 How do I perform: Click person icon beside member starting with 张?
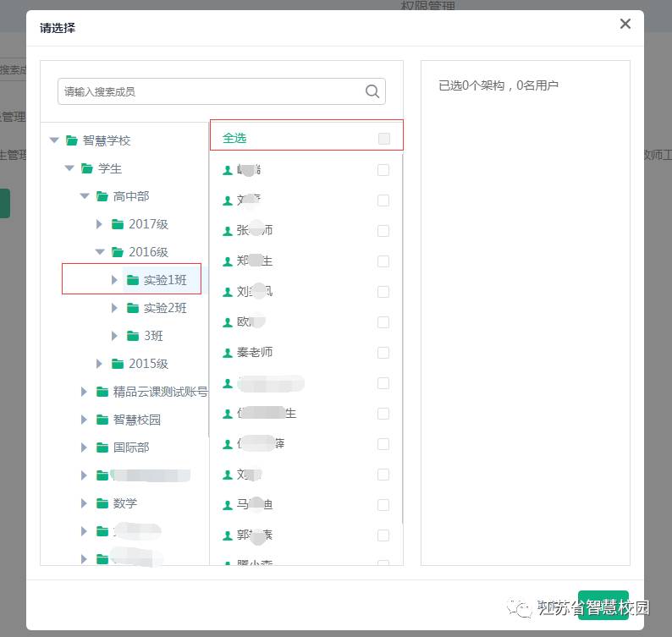pos(228,231)
